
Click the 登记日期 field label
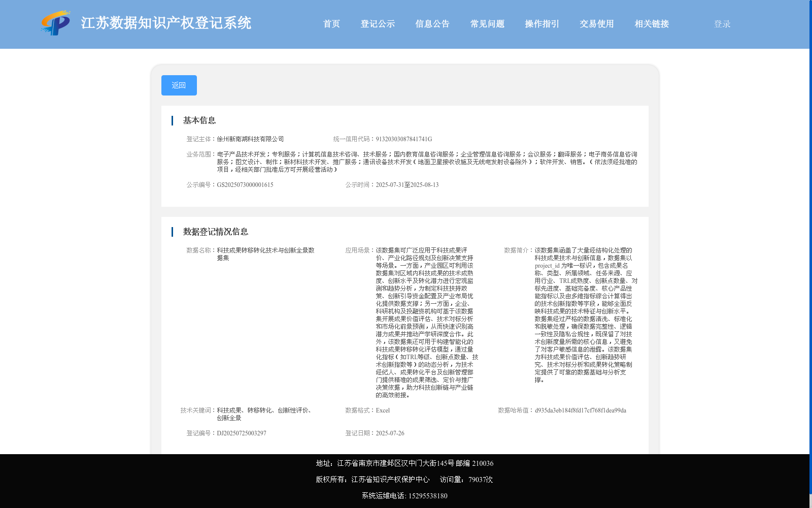click(360, 433)
